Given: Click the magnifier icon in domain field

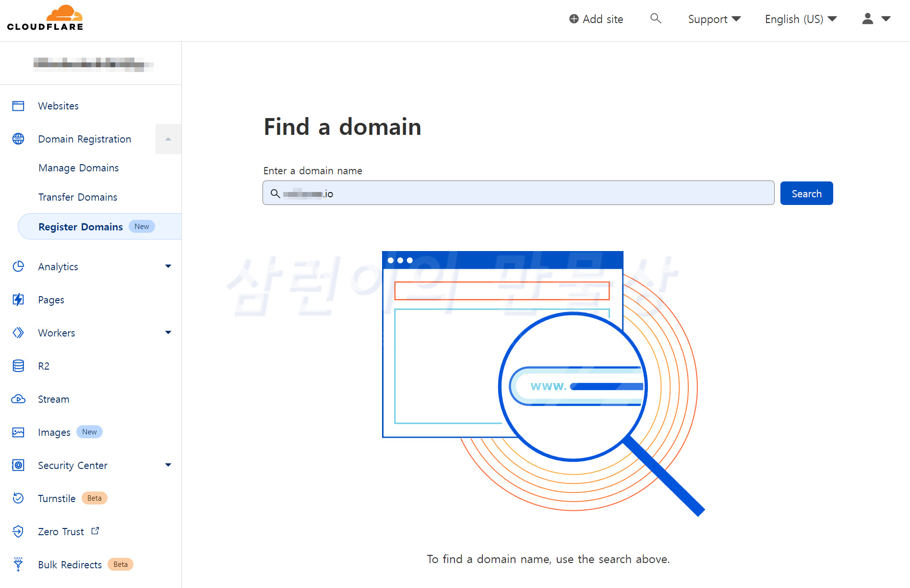Looking at the screenshot, I should pos(275,193).
